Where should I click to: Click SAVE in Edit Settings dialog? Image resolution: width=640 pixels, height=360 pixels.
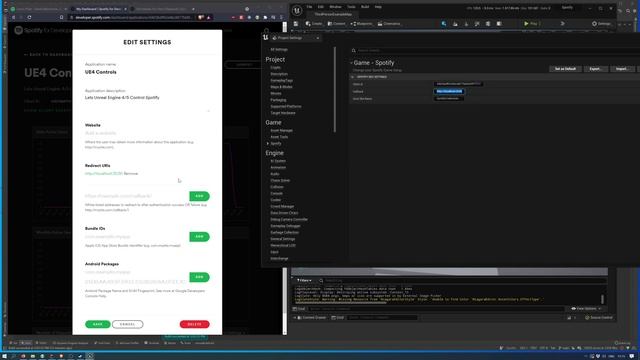(98, 324)
